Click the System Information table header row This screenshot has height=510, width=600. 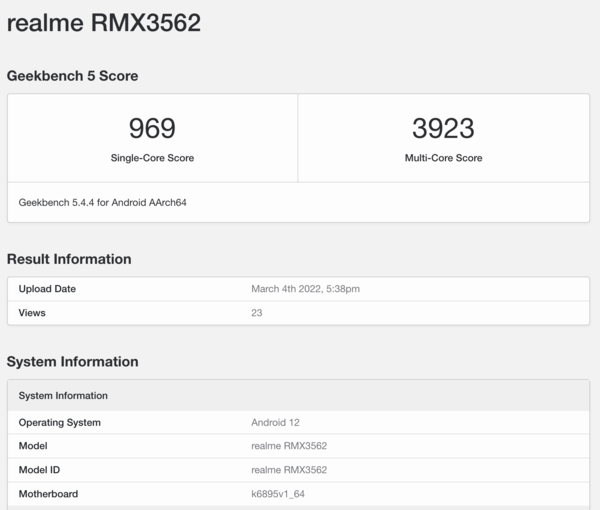click(298, 396)
